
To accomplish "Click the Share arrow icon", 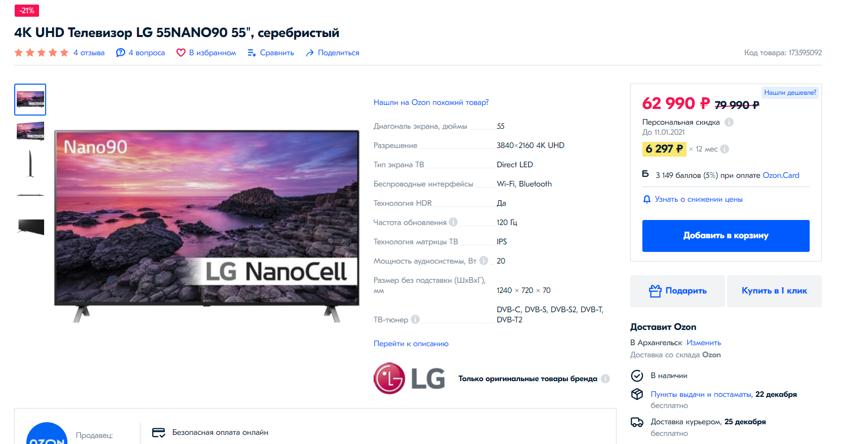I will tap(310, 53).
